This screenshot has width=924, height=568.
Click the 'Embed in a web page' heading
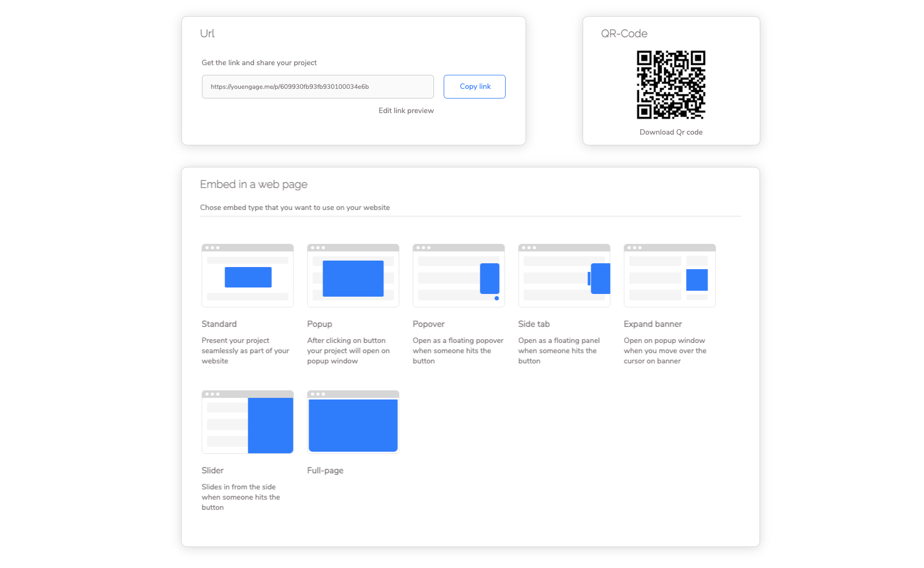pos(254,184)
